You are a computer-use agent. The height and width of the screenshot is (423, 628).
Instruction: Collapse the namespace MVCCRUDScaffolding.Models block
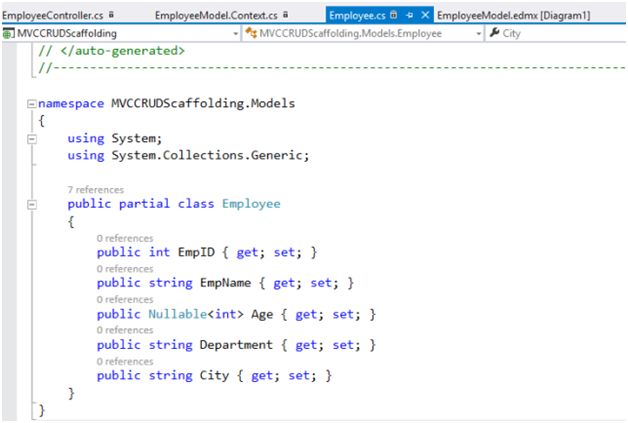pyautogui.click(x=32, y=104)
